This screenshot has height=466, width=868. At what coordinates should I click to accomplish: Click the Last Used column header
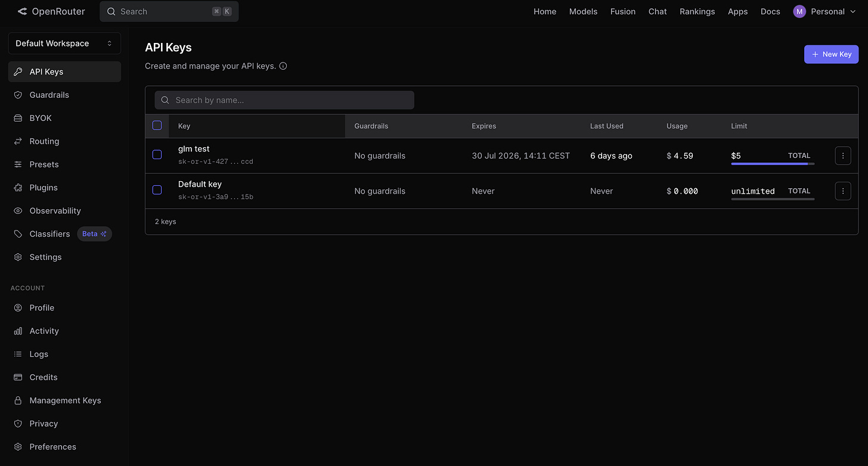pyautogui.click(x=606, y=126)
